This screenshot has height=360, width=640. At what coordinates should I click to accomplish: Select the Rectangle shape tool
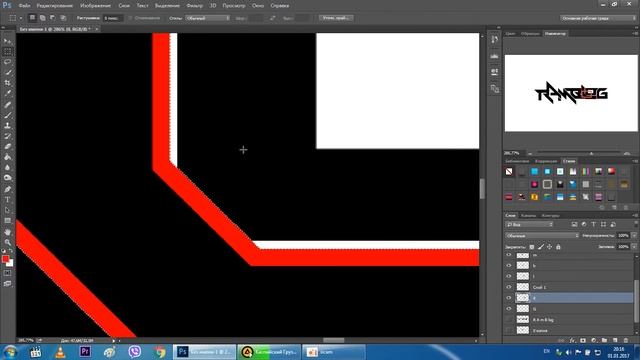pyautogui.click(x=7, y=221)
